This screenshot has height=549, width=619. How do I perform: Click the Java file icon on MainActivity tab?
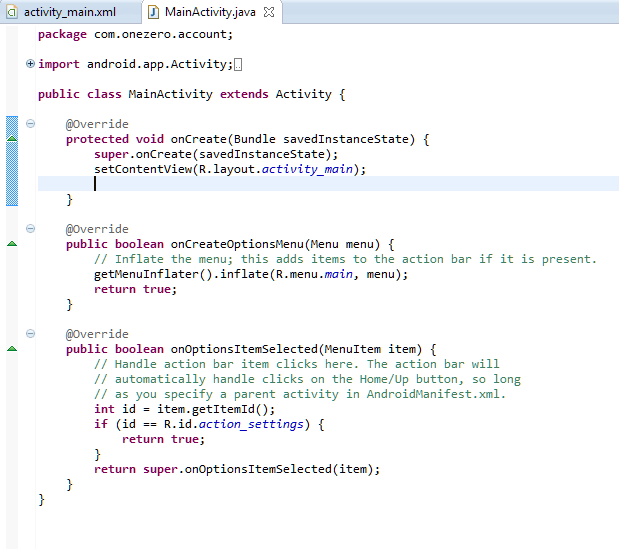153,12
